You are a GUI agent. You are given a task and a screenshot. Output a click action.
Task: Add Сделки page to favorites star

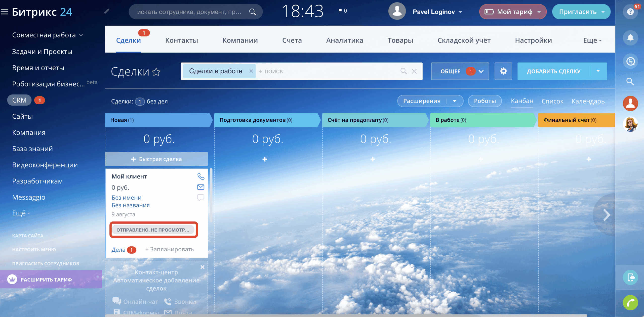(156, 72)
